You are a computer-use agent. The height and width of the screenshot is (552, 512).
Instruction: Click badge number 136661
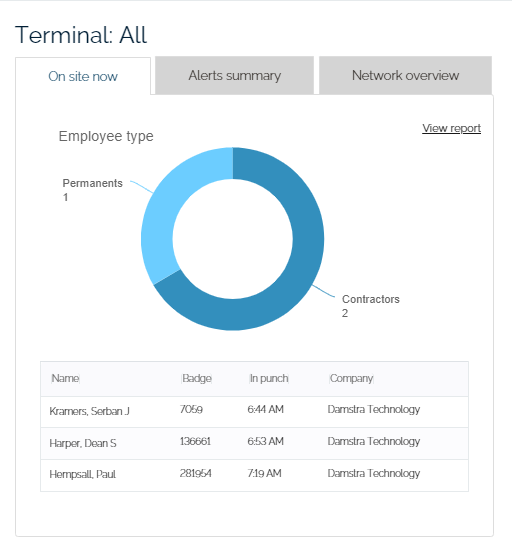[x=195, y=441]
